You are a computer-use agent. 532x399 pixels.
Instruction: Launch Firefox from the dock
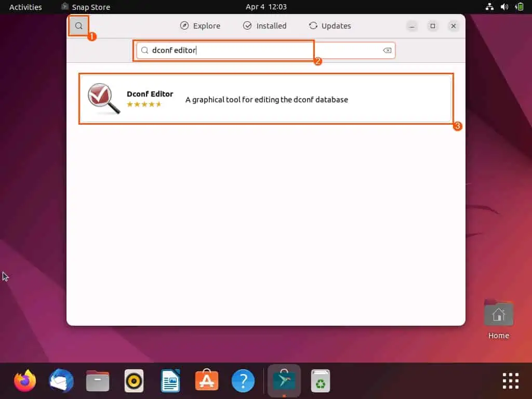coord(24,380)
